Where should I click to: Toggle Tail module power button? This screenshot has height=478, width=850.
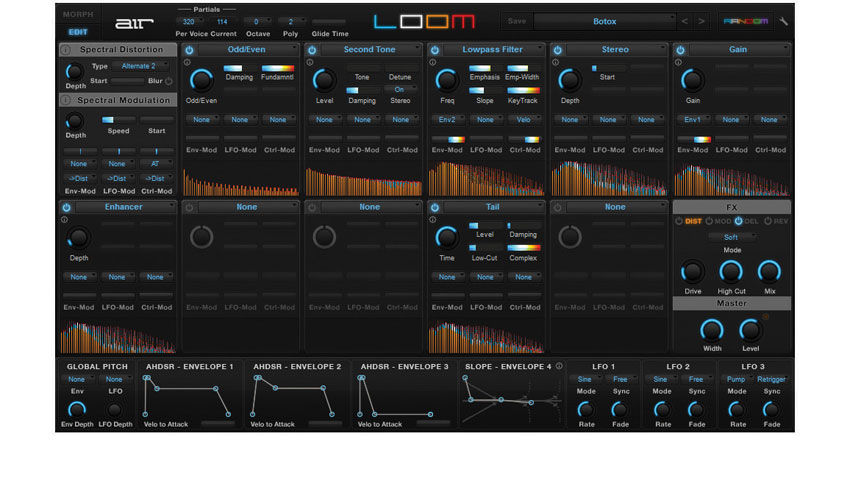(435, 208)
